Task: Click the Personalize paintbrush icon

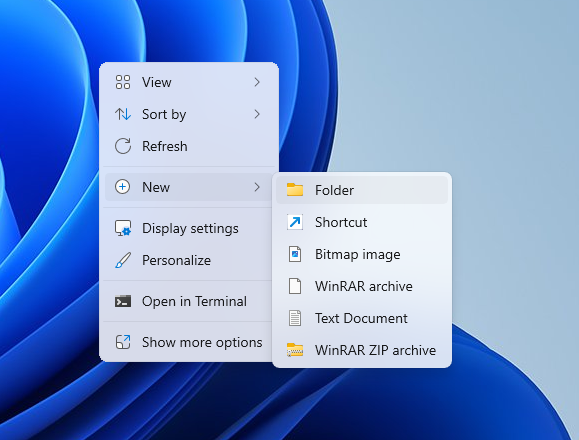Action: 123,260
